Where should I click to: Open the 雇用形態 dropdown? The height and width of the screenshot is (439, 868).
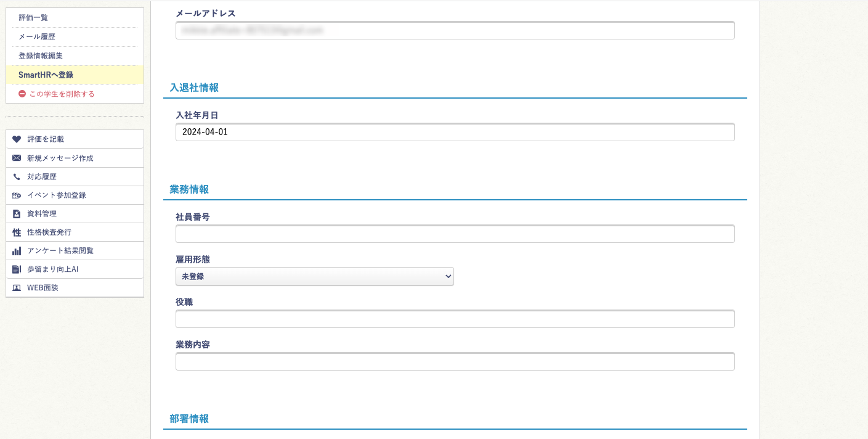click(314, 277)
